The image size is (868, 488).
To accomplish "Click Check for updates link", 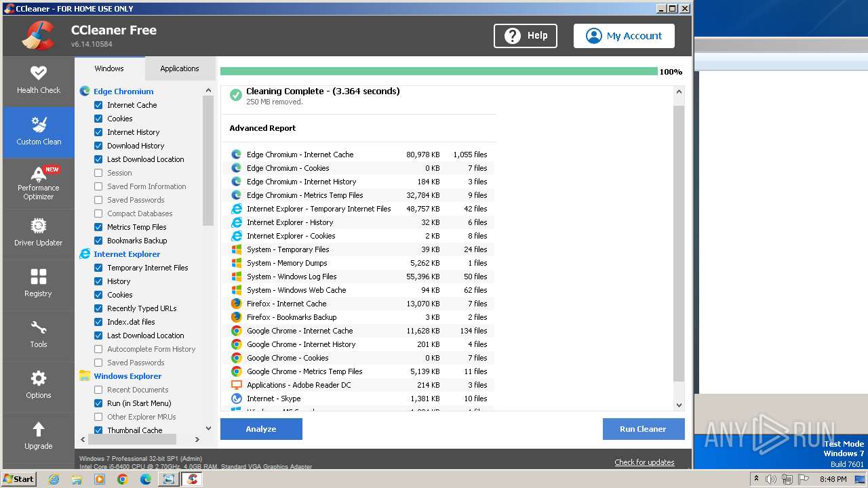I will click(644, 462).
